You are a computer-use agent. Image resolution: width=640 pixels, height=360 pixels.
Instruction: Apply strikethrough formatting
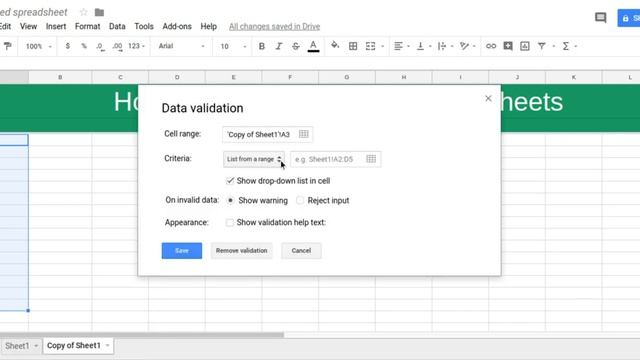[296, 46]
